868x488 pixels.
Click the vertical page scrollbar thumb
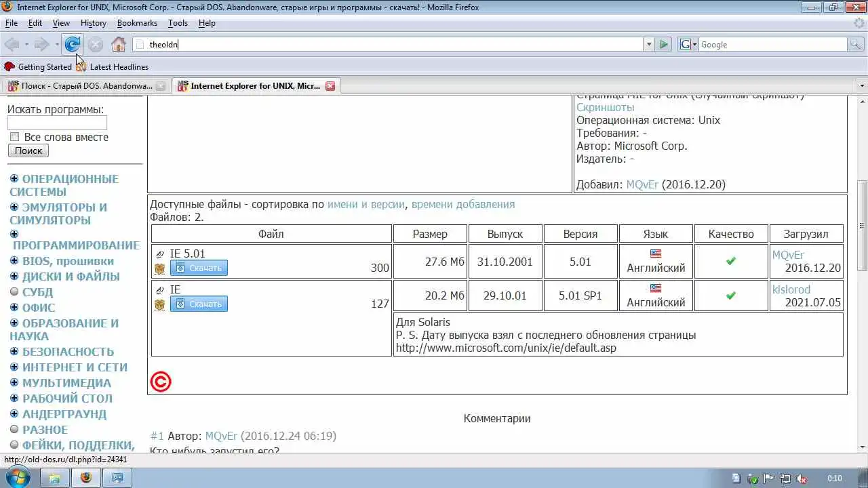tap(862, 226)
